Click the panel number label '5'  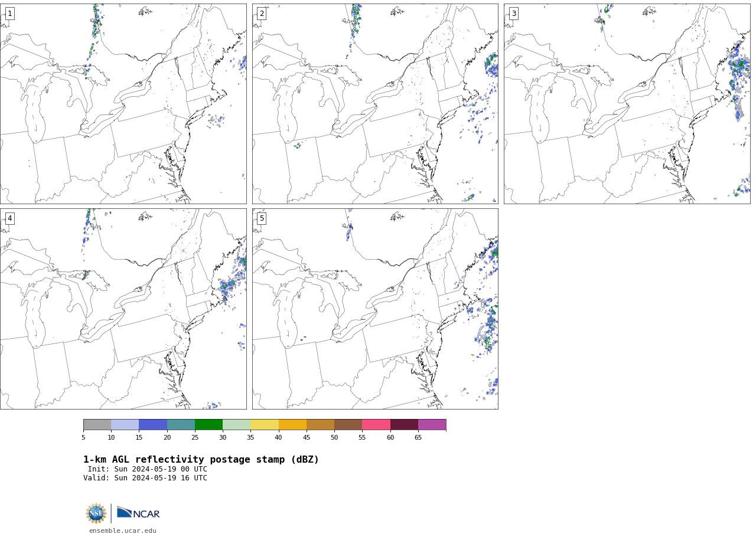pos(262,218)
